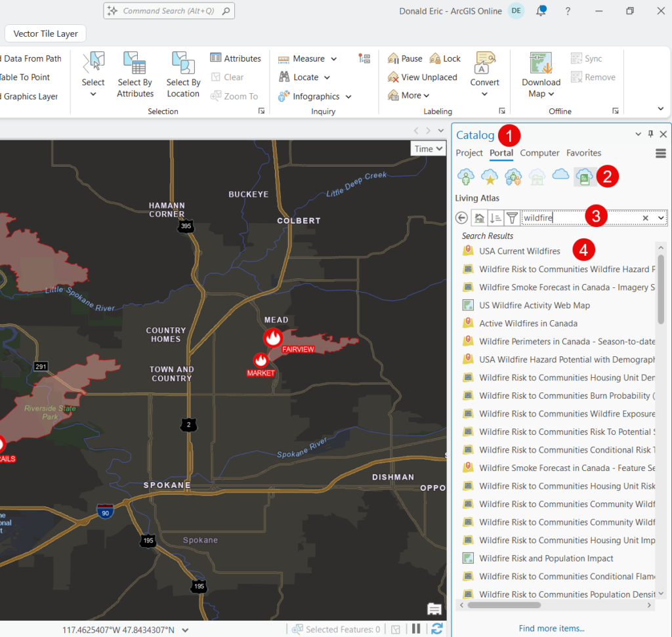
Task: Go back in the Catalog pane
Action: coord(461,218)
